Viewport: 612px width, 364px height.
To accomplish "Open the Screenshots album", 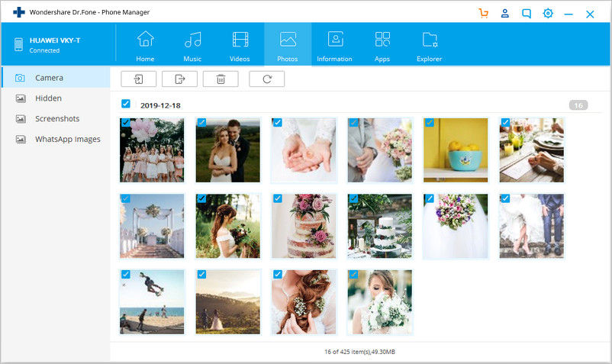I will 56,119.
